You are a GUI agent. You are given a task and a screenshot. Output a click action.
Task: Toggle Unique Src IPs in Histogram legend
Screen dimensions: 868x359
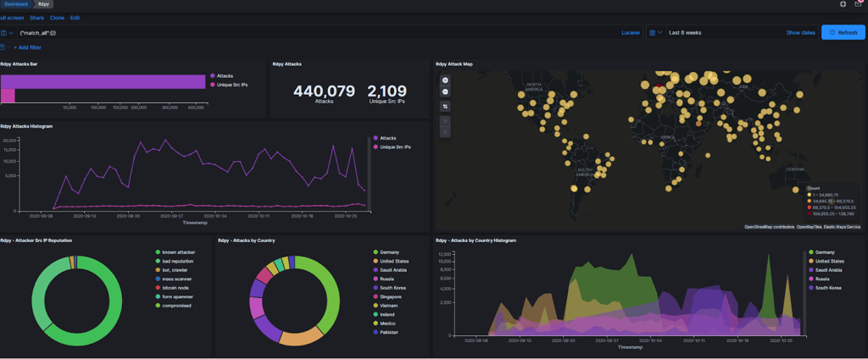pos(395,146)
